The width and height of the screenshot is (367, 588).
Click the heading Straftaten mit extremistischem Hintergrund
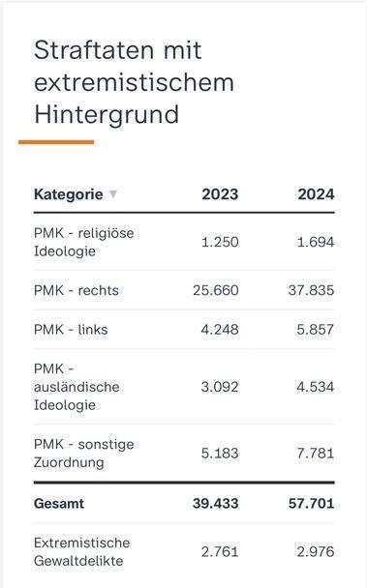[x=134, y=82]
